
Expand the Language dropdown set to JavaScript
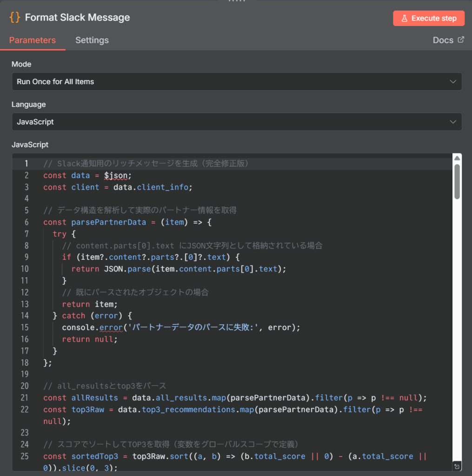click(x=236, y=122)
